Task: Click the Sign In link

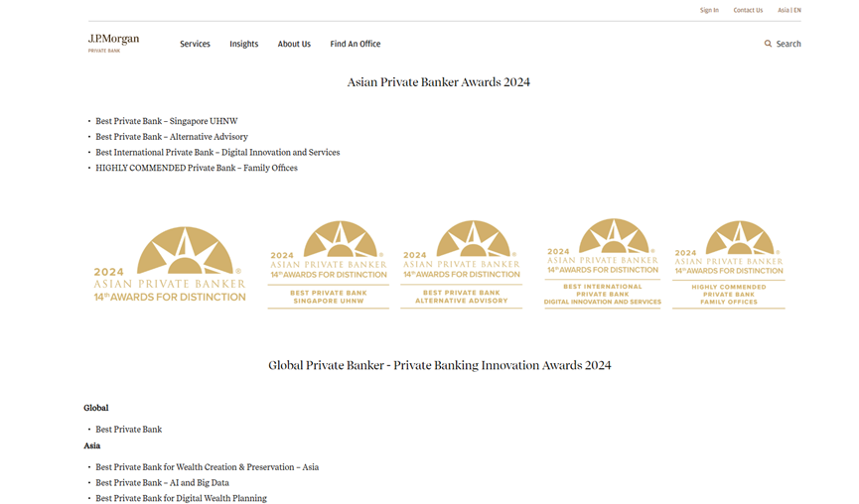Action: pos(709,10)
